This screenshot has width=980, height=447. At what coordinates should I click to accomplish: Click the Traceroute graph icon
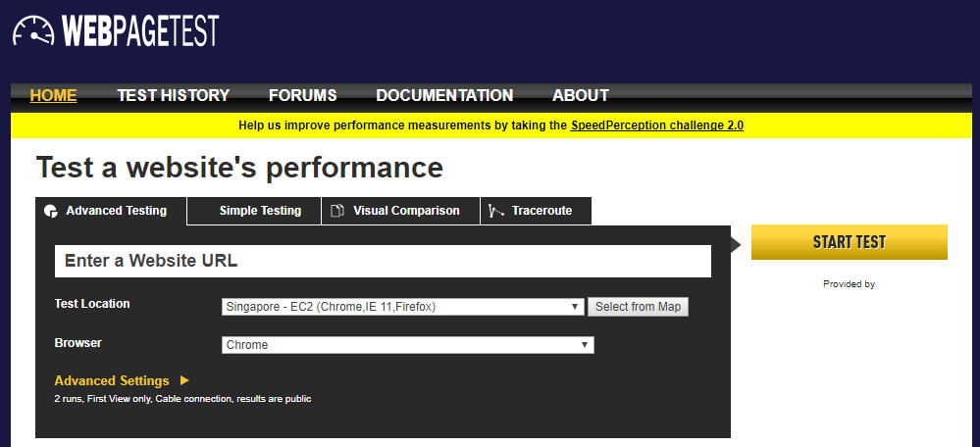pyautogui.click(x=496, y=211)
